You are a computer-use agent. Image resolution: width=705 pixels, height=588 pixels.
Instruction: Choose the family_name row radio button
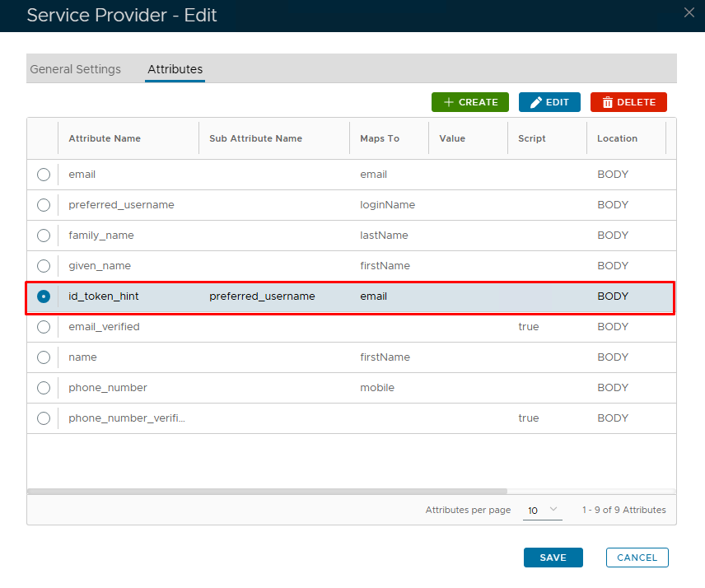click(44, 236)
